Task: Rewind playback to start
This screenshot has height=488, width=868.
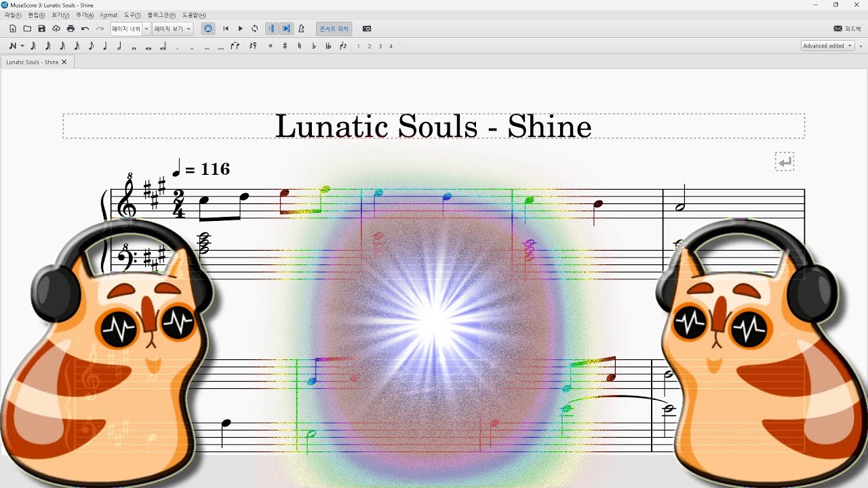Action: pyautogui.click(x=226, y=28)
